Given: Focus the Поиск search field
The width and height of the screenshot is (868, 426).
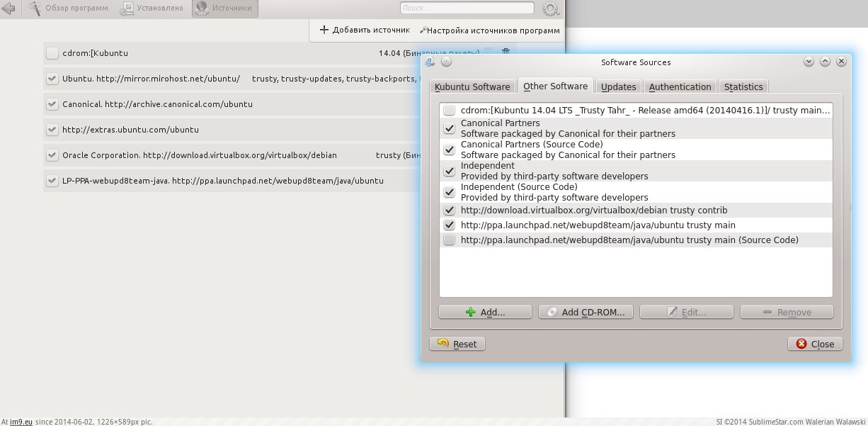Looking at the screenshot, I should pyautogui.click(x=467, y=8).
